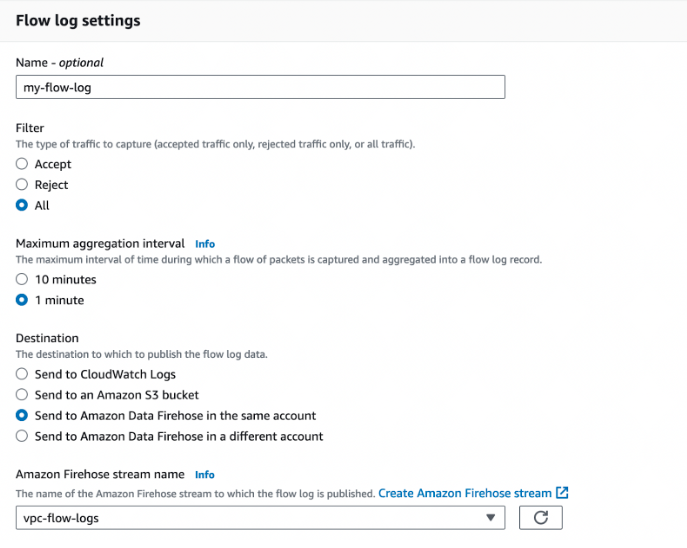
Task: Set aggregation interval to 10 minutes
Action: coord(22,280)
